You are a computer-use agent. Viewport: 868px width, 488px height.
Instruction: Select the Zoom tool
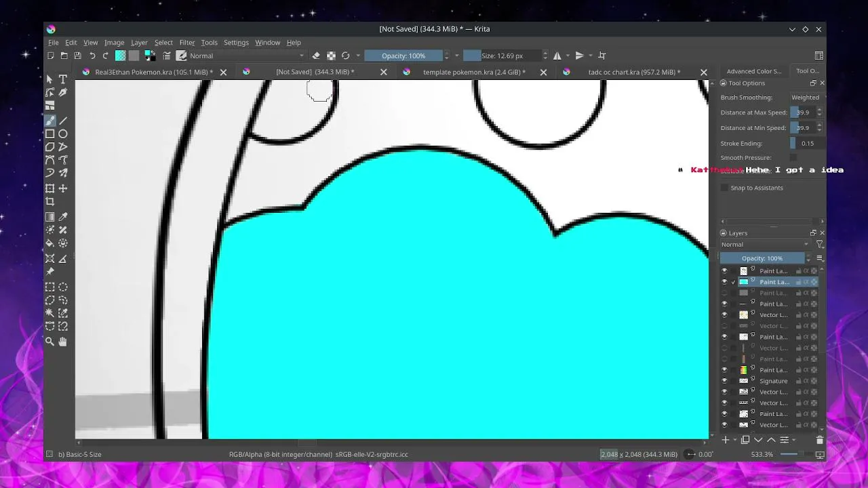click(50, 342)
